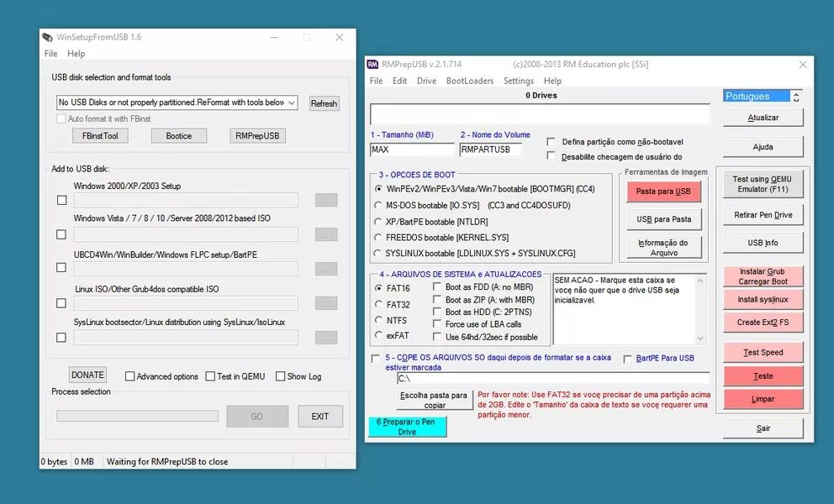Enable Windows Vista/7/8/10 based ISO checkbox
834x504 pixels.
click(x=61, y=234)
